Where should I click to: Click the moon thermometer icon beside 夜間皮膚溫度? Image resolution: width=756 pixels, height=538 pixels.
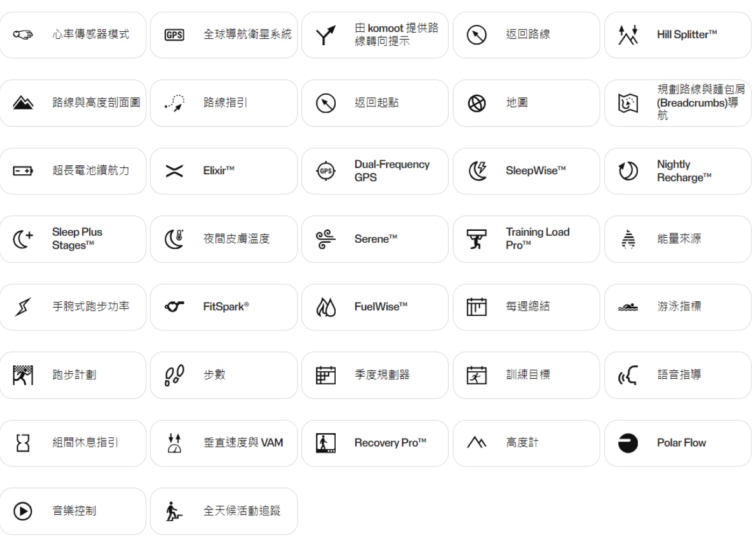pyautogui.click(x=174, y=239)
